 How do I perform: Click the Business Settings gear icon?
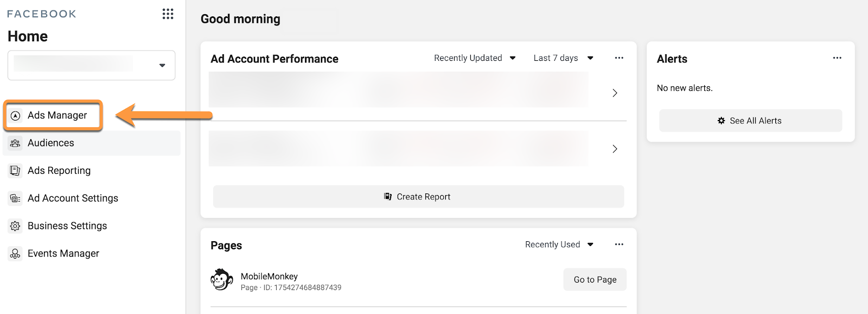[15, 226]
